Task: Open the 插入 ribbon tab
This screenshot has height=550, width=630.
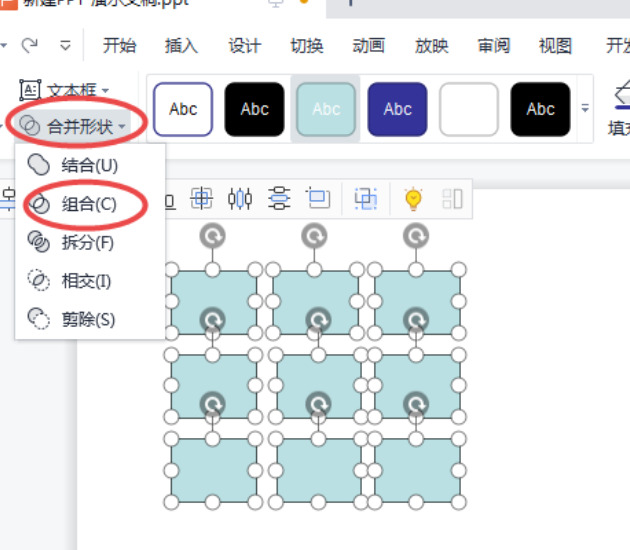Action: tap(181, 45)
